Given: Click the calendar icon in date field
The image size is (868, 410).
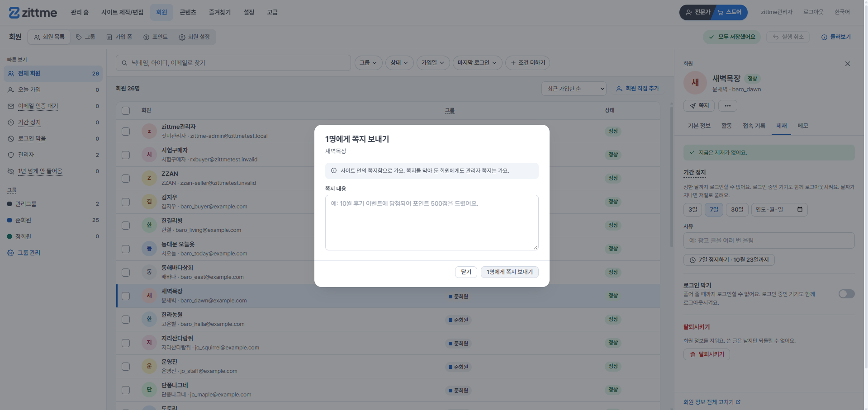Looking at the screenshot, I should 800,209.
